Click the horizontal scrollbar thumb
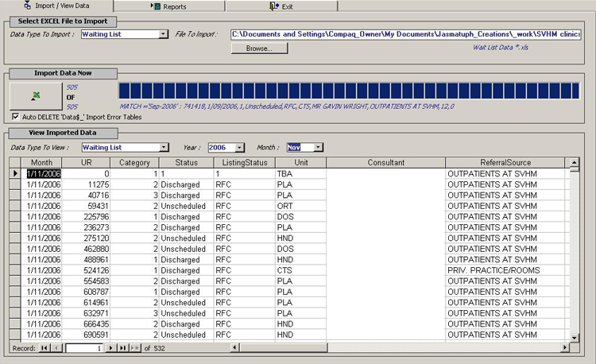 (x=283, y=347)
